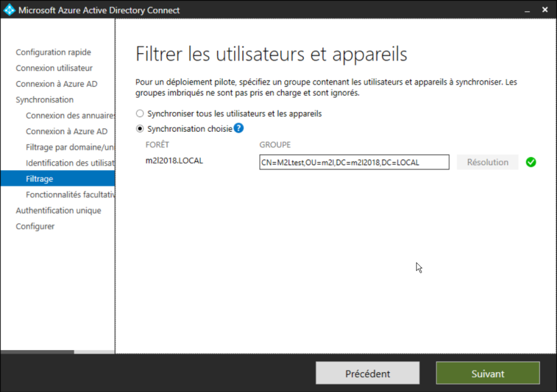
Task: Click the Filtrer les utilisateurs et appareils heading
Action: click(x=272, y=54)
